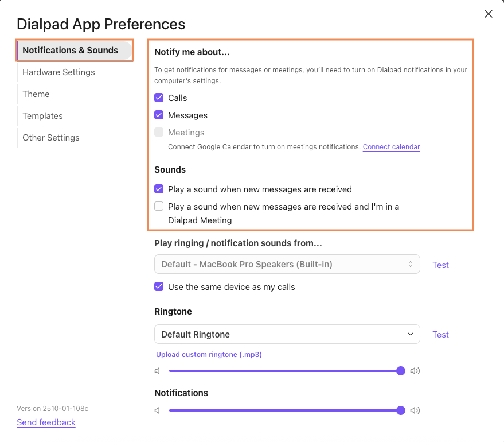Click the Version 2510-01-108c text
The height and width of the screenshot is (442, 504).
[x=52, y=409]
